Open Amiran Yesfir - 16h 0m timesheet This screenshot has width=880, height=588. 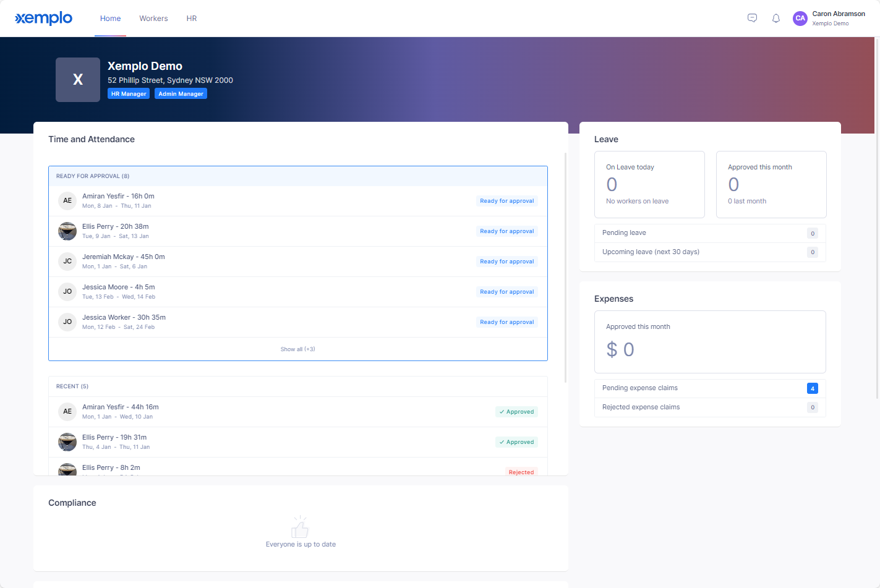(298, 201)
